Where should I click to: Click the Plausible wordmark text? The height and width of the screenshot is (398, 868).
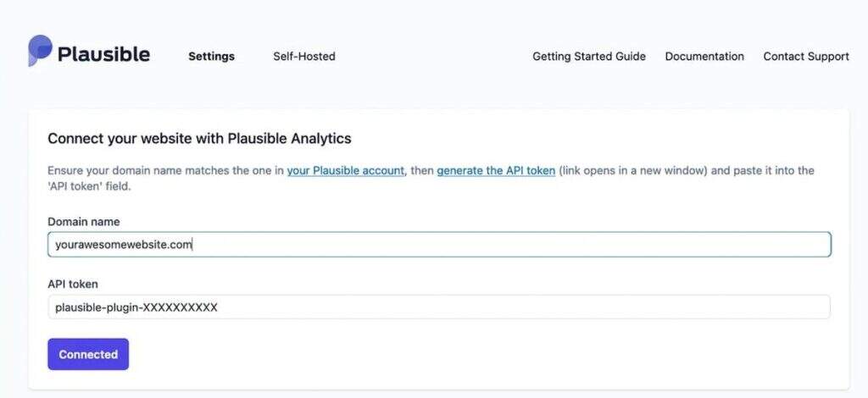103,55
